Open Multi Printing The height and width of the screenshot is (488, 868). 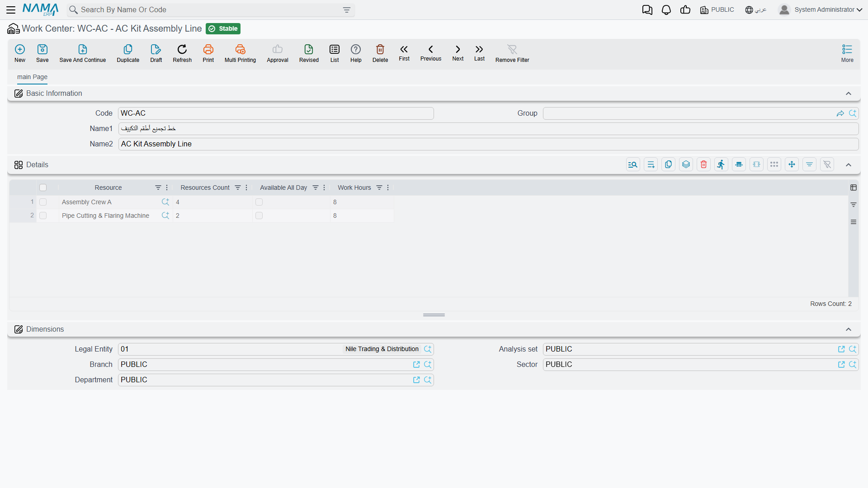240,53
